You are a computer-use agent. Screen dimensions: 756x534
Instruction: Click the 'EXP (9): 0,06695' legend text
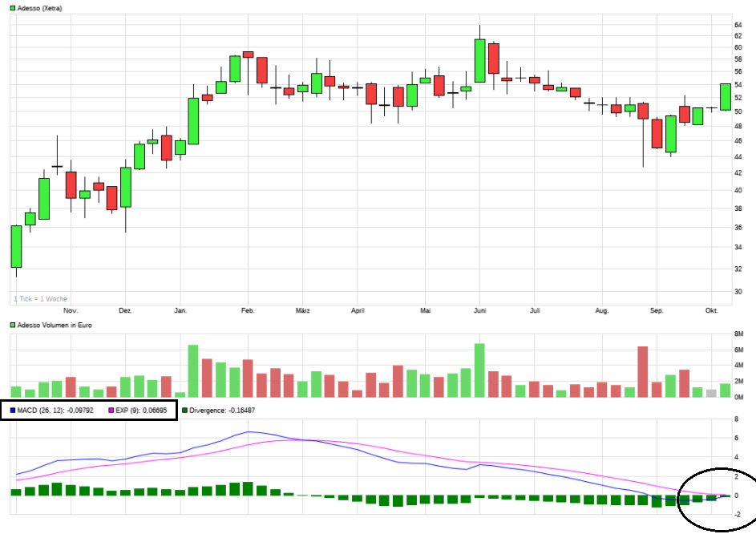(141, 411)
